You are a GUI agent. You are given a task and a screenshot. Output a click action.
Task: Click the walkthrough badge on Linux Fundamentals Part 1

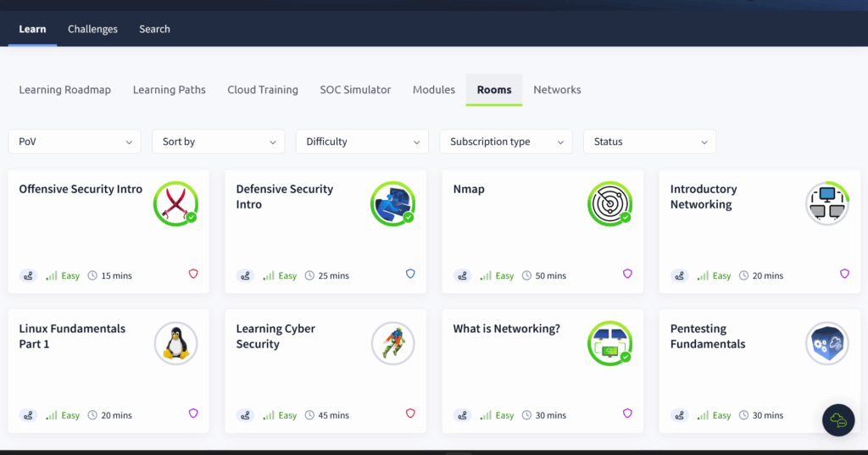28,415
